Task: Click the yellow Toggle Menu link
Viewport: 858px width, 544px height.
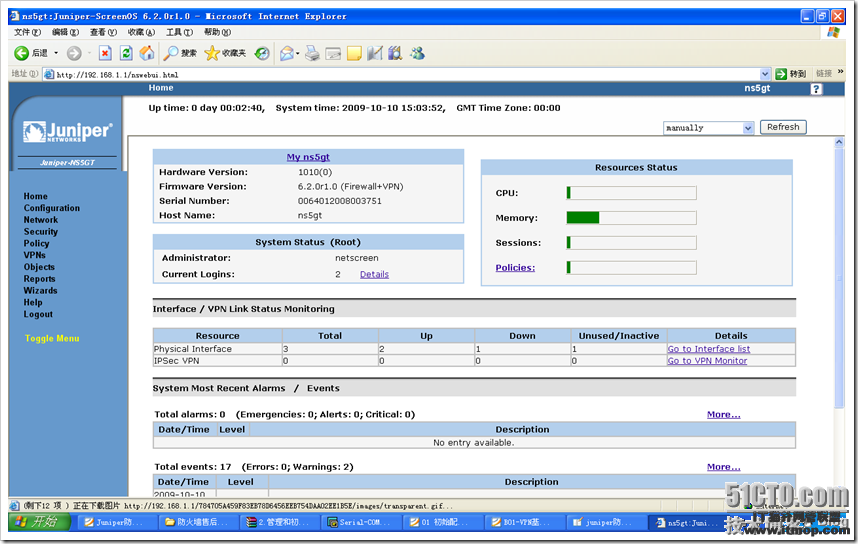Action: tap(52, 338)
